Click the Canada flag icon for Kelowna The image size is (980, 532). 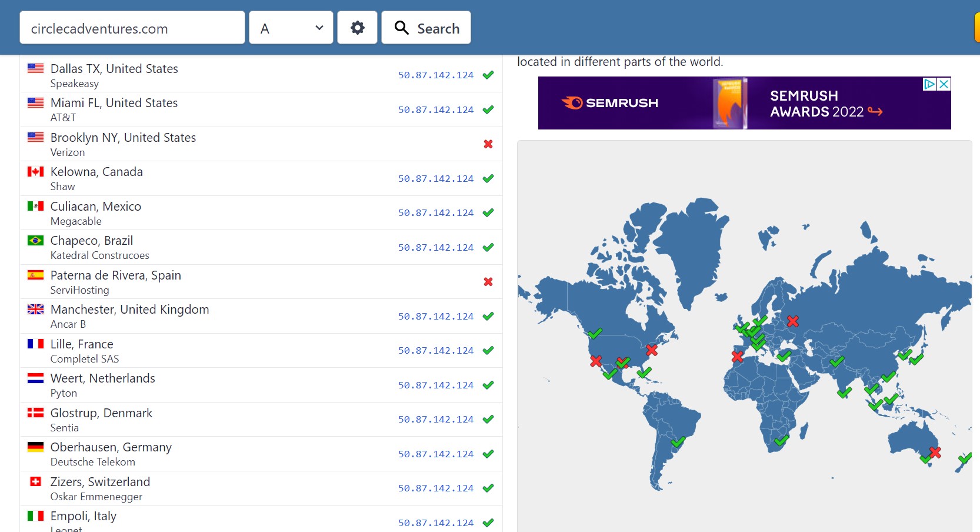click(x=35, y=172)
